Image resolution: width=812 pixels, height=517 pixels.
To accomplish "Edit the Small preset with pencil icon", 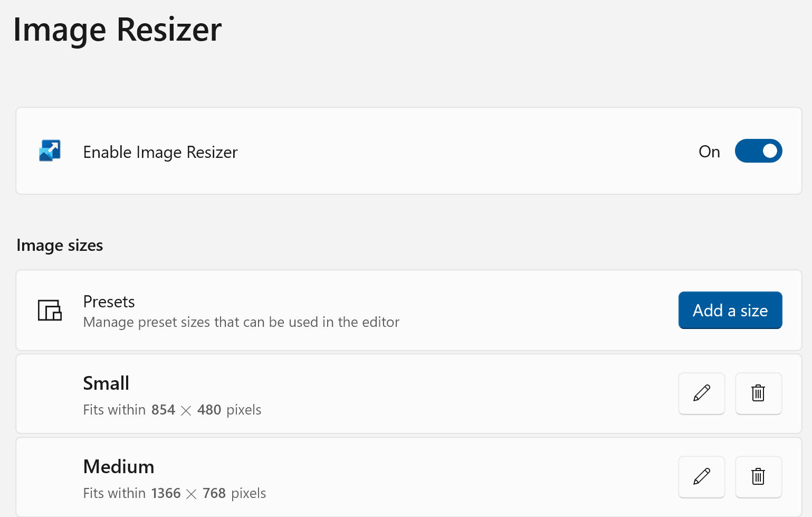I will (701, 393).
